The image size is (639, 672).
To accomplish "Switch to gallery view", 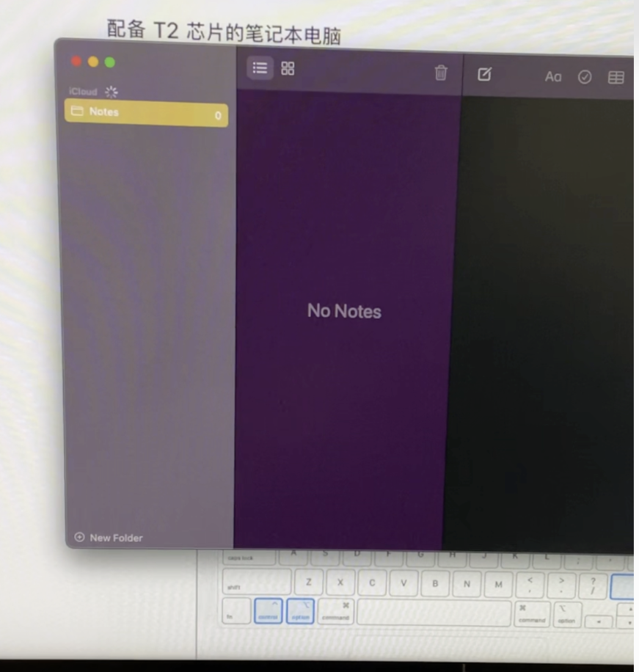I will pyautogui.click(x=288, y=68).
